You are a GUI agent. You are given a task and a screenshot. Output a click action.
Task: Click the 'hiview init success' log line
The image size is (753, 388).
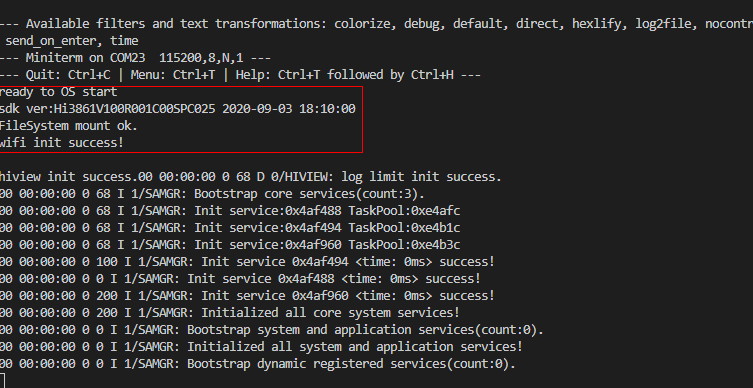pos(251,177)
